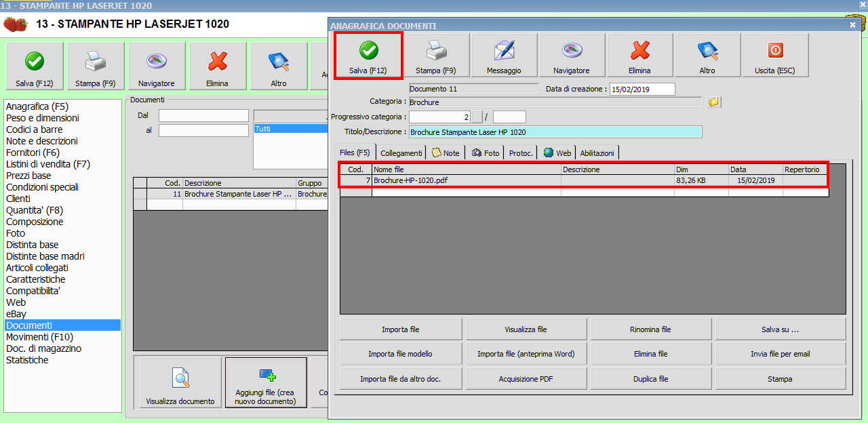Open the Note tab

pos(446,153)
